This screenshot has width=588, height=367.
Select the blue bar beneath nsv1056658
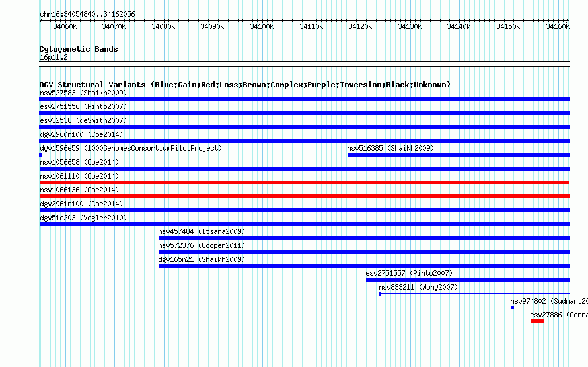coord(304,169)
